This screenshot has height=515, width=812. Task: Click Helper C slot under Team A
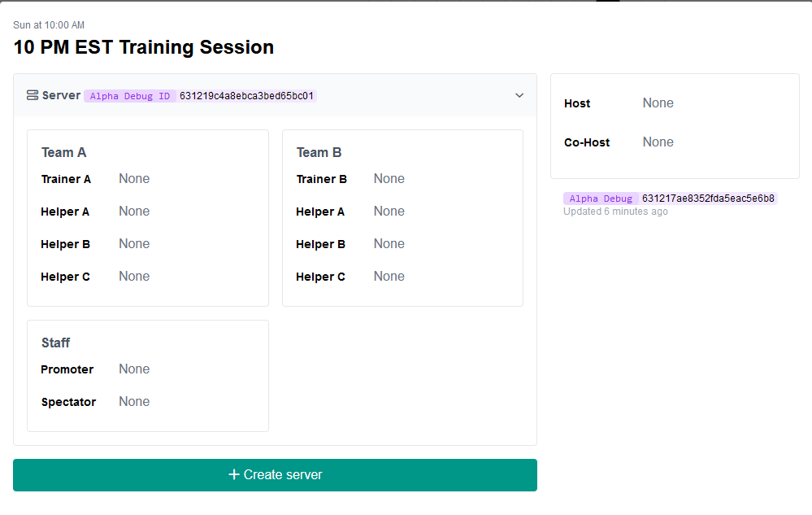(133, 276)
